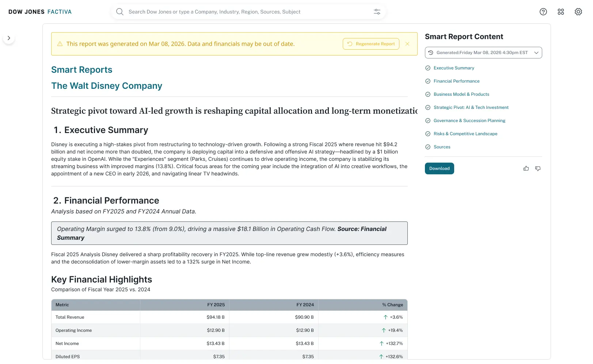This screenshot has height=364, width=593.
Task: Click the +132.6% change value
Action: pos(394,357)
